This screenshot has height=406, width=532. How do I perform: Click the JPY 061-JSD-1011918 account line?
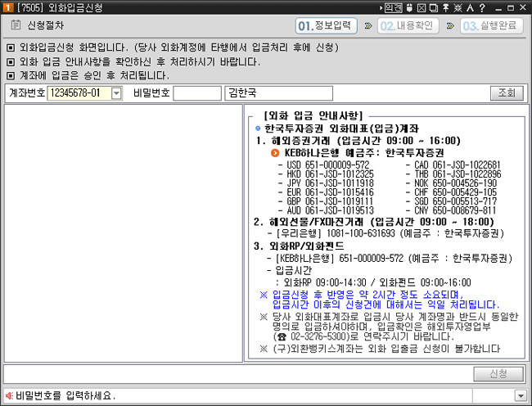click(326, 183)
